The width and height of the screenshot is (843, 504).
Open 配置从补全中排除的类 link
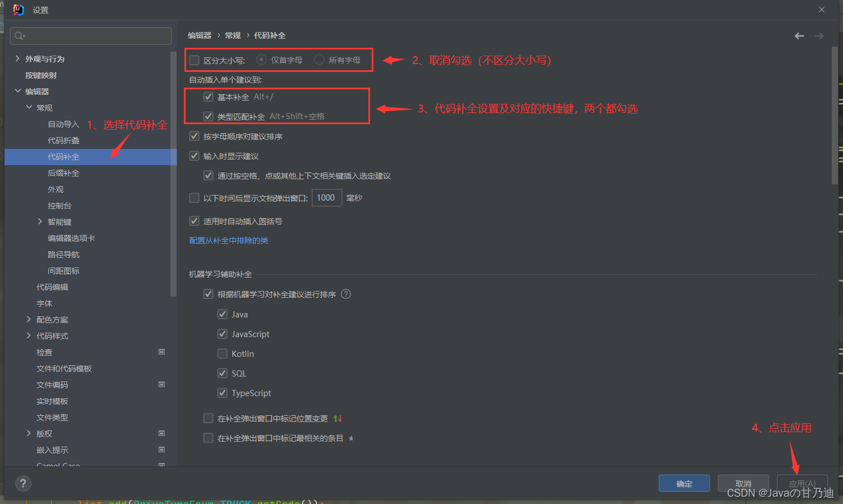229,240
